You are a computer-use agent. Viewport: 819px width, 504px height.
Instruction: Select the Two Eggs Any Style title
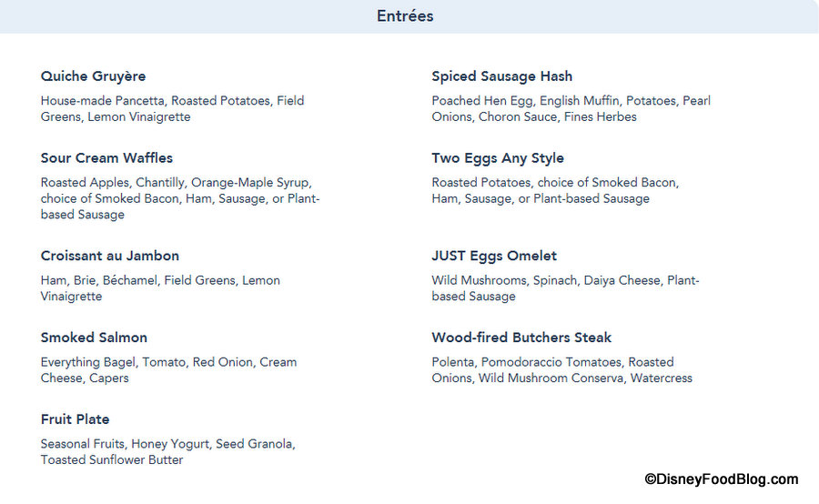click(x=497, y=158)
